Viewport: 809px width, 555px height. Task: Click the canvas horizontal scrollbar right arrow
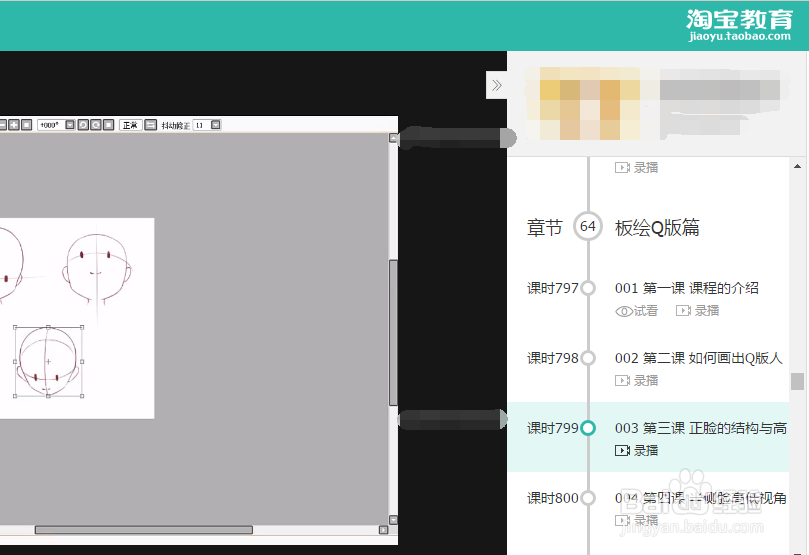[383, 530]
